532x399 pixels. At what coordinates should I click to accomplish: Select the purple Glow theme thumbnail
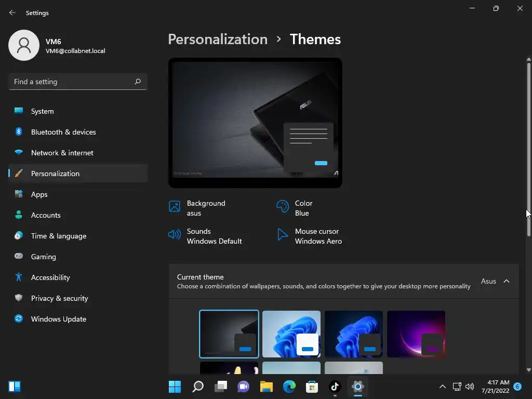[416, 334]
